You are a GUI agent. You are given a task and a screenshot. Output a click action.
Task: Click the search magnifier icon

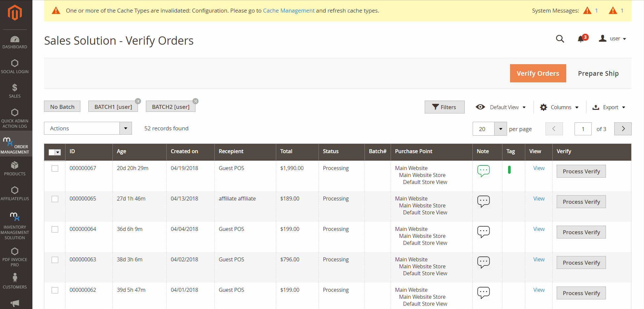(x=560, y=39)
